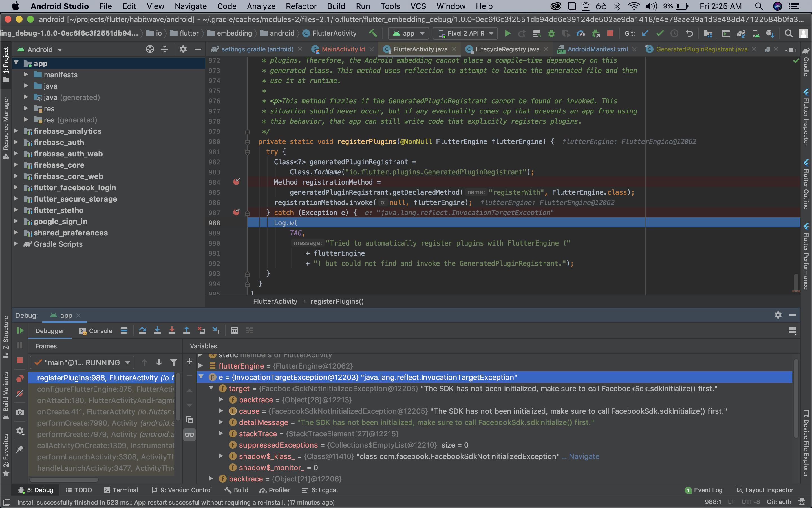Viewport: 812px width, 508px height.
Task: Open Pixel 2 API R device dropdown
Action: click(x=465, y=33)
